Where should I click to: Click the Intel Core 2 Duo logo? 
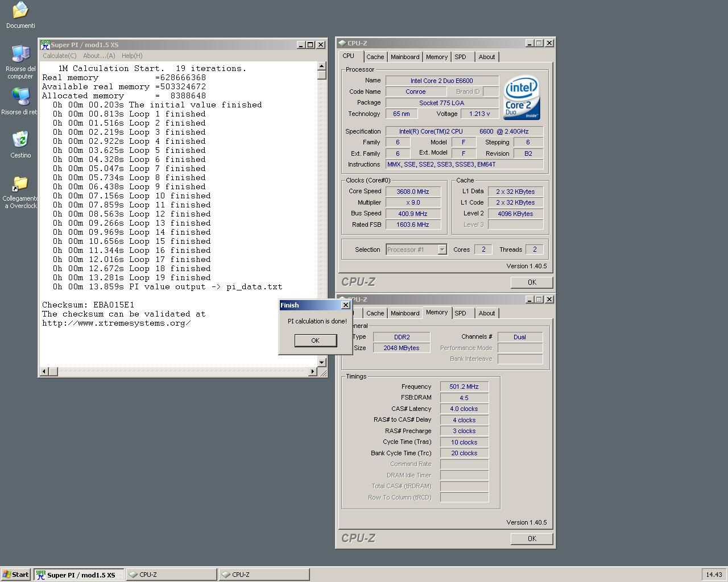click(522, 98)
